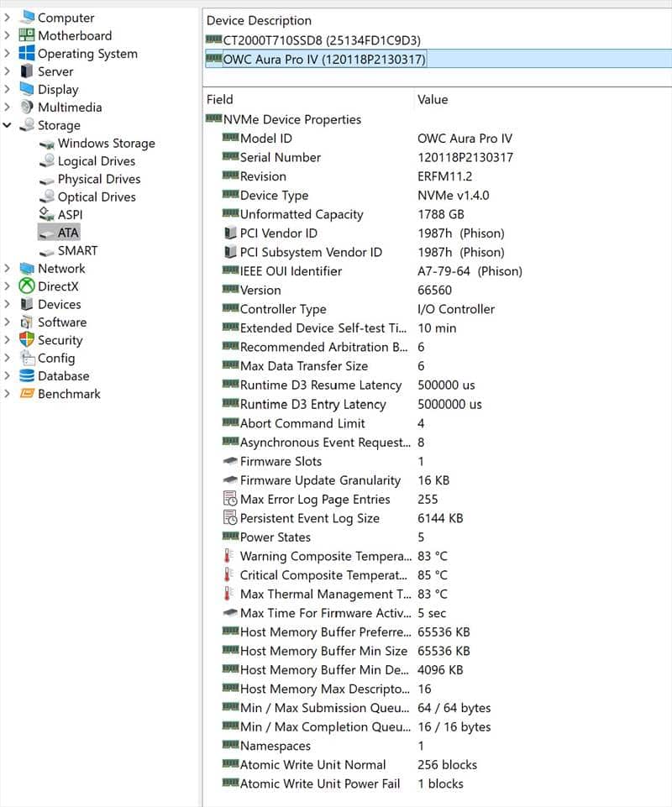Click the Security shield icon
Screen dimensions: 672x807
point(27,340)
